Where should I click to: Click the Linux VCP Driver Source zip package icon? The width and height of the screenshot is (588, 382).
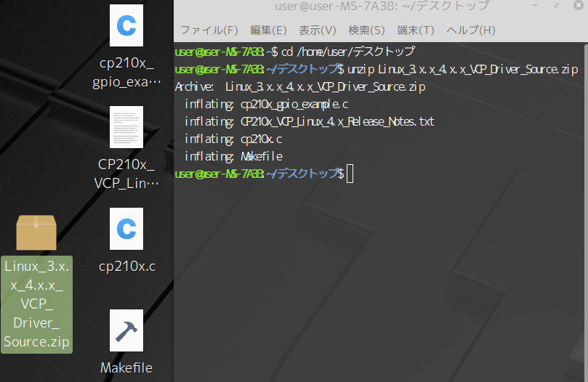(x=36, y=232)
